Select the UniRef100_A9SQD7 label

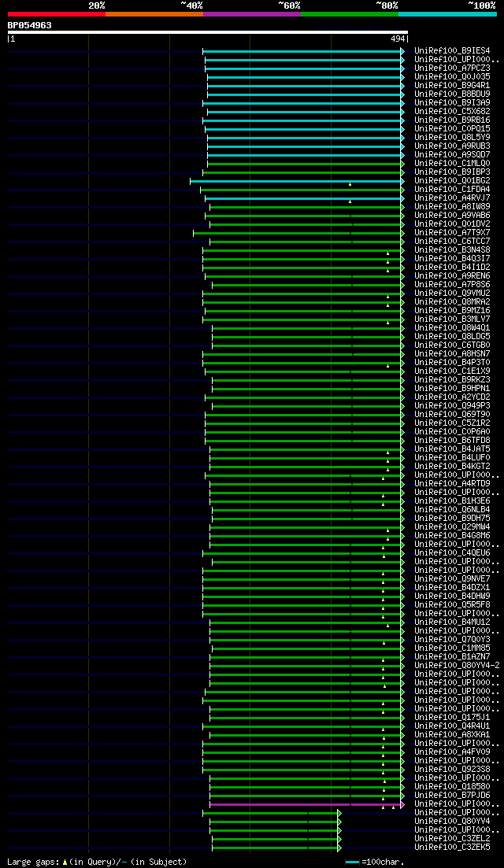point(452,154)
